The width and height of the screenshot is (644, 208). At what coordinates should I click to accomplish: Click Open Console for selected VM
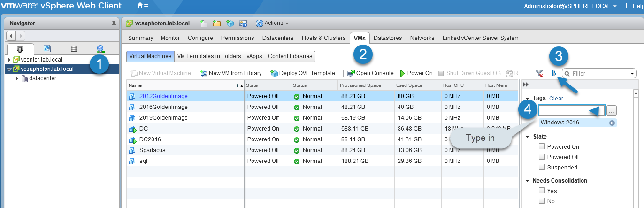pos(370,73)
